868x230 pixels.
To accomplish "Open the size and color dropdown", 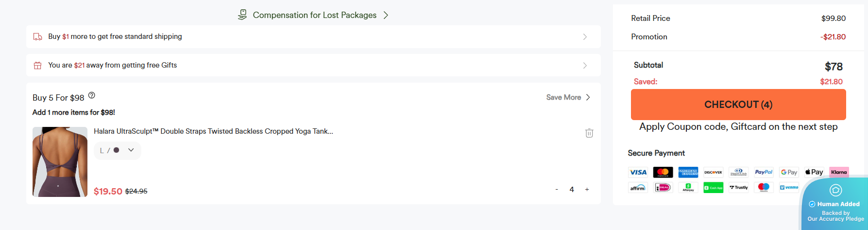I will tap(117, 150).
